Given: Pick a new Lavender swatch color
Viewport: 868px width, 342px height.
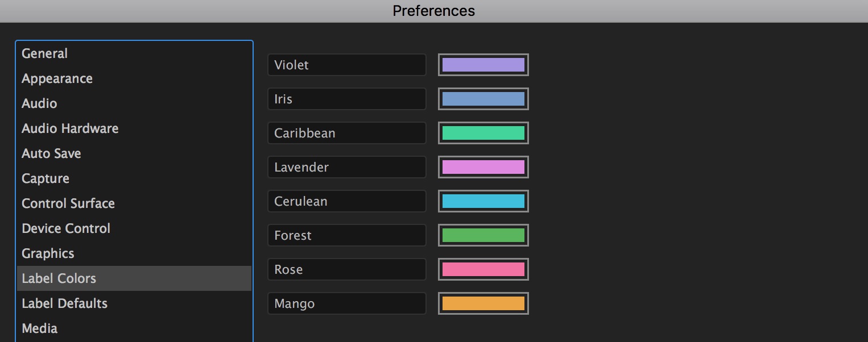Looking at the screenshot, I should pyautogui.click(x=483, y=167).
